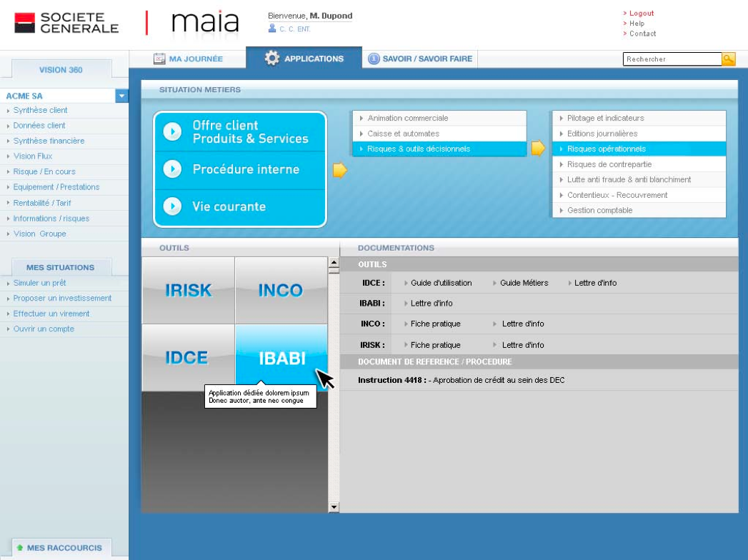The image size is (748, 560).
Task: Expand Animation commerciale category
Action: [407, 118]
